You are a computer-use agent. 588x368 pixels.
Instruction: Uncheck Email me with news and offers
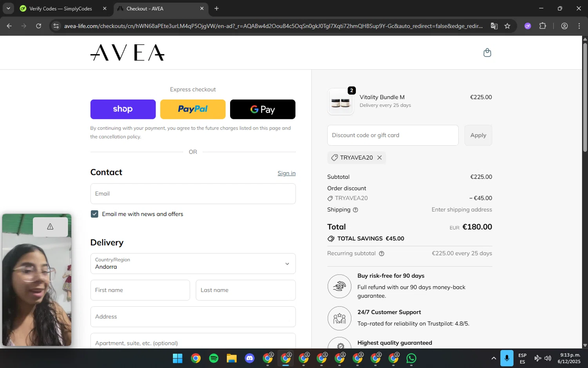point(94,214)
